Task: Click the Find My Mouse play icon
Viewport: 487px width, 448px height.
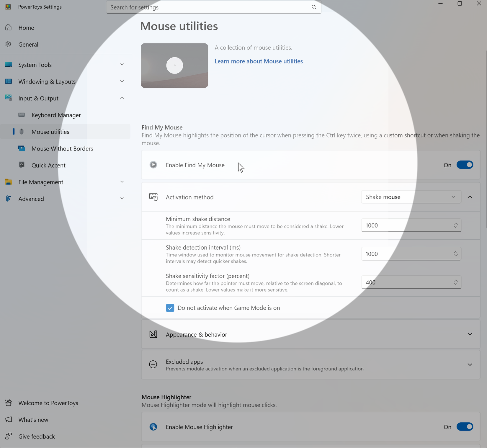Action: coord(153,165)
